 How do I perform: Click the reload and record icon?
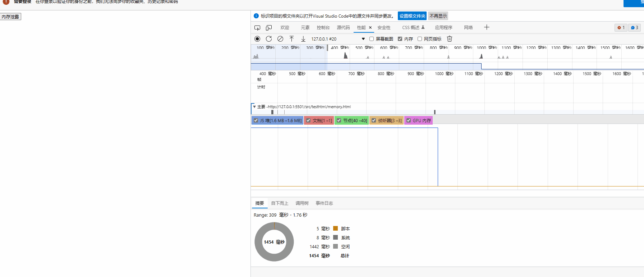[x=269, y=39]
